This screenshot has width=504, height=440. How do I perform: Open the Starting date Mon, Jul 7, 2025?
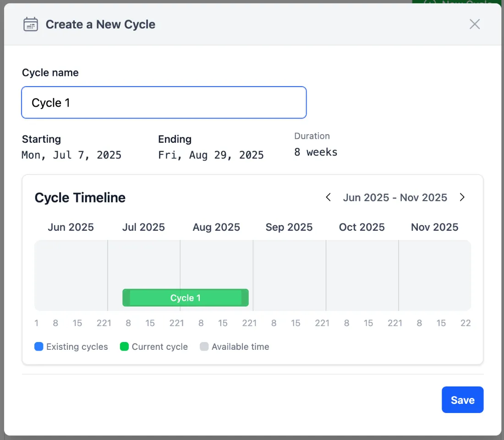pyautogui.click(x=71, y=155)
